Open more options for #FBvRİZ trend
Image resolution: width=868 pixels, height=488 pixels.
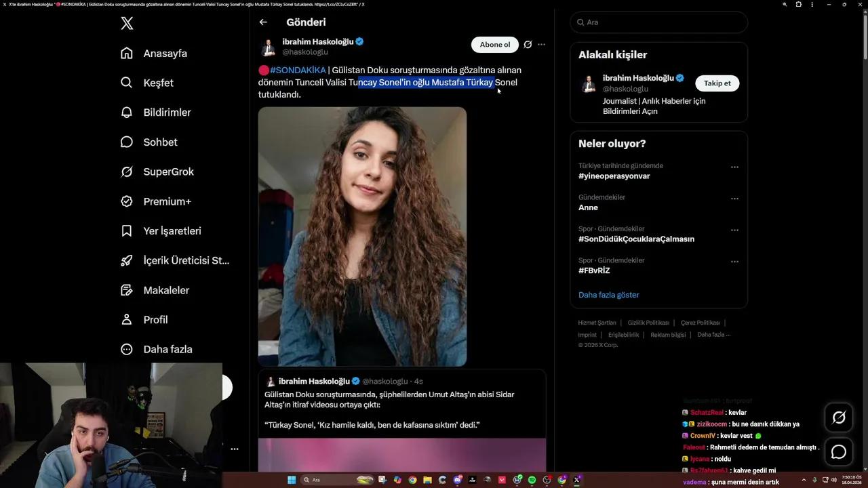click(734, 262)
